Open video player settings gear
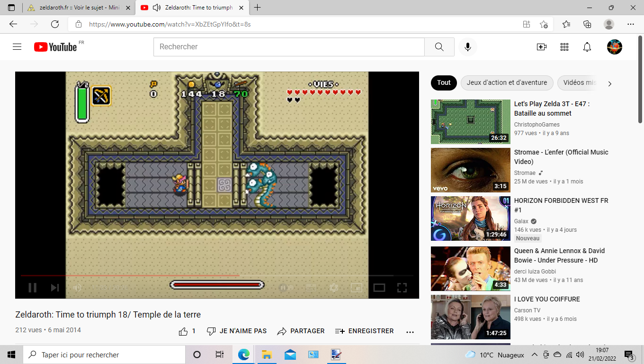Viewport: 644px width, 364px height. 334,287
